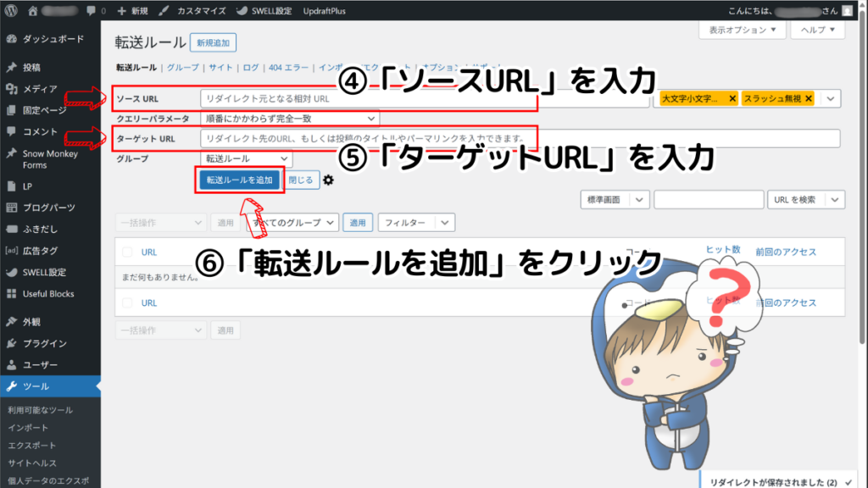Open advanced options gear icon
Image resolution: width=868 pixels, height=488 pixels.
pyautogui.click(x=328, y=180)
